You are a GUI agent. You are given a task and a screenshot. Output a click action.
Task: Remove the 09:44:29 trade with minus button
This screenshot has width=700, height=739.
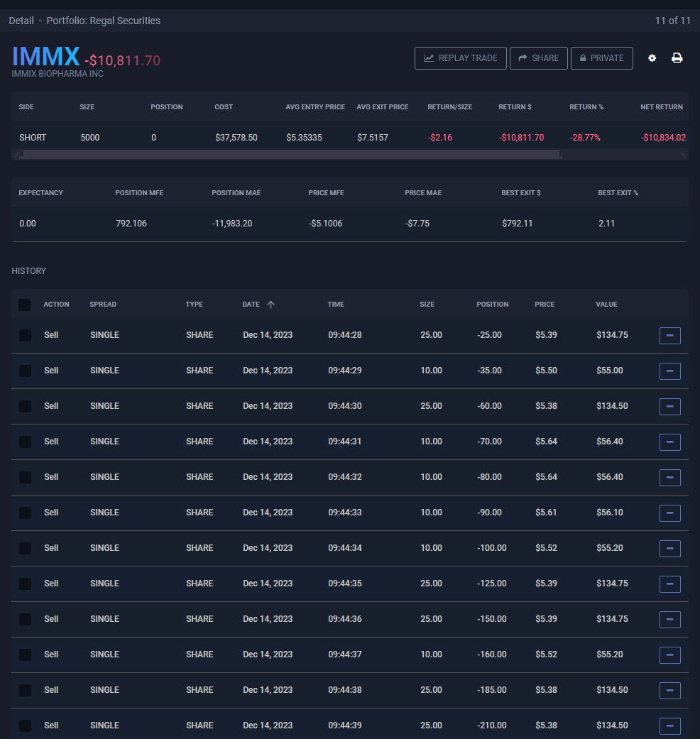coord(670,371)
